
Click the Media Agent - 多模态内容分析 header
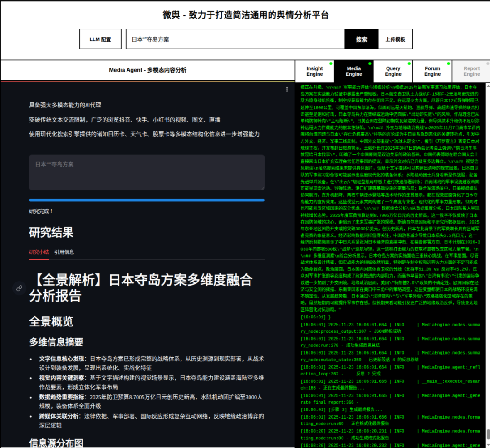[148, 70]
